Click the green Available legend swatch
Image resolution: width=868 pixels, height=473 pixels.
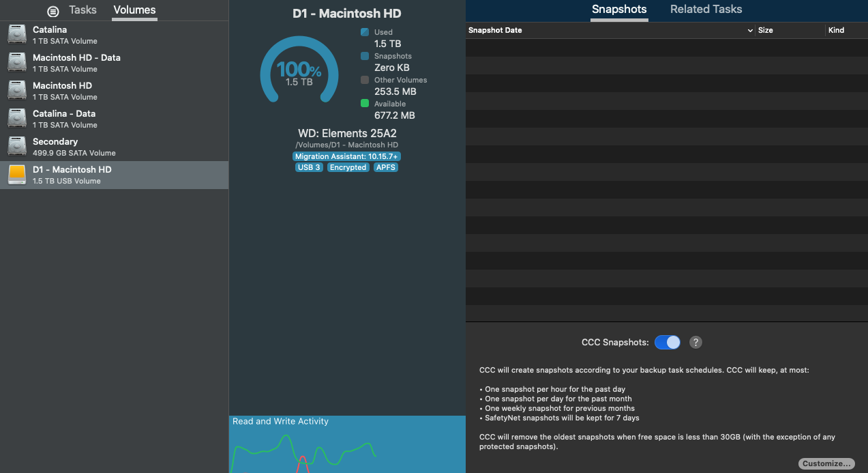[x=365, y=104]
